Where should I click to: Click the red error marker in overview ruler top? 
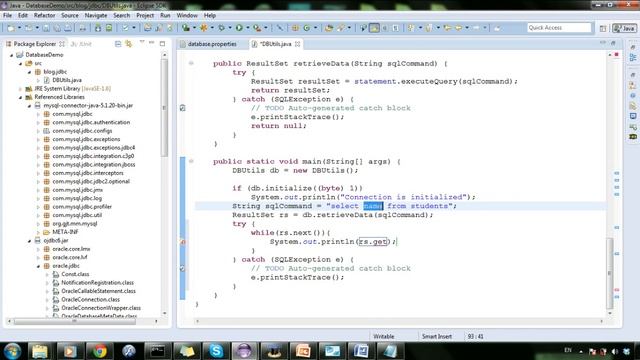click(616, 55)
